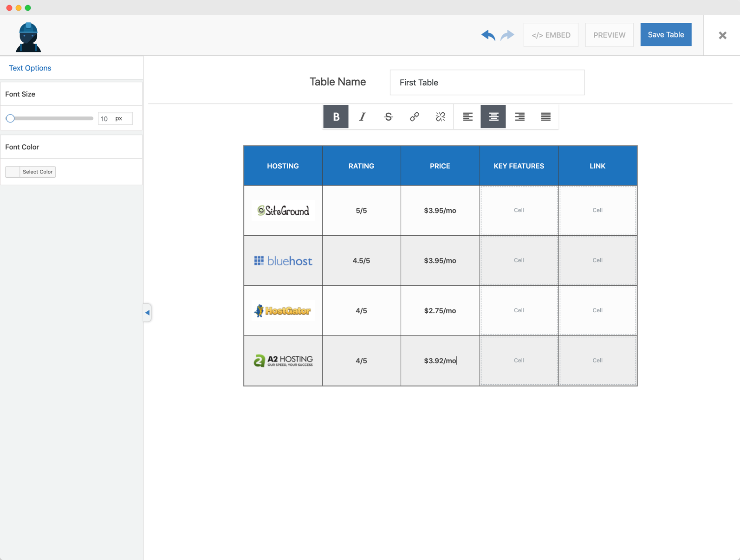The height and width of the screenshot is (560, 740).
Task: Redo the last undone change
Action: [507, 35]
